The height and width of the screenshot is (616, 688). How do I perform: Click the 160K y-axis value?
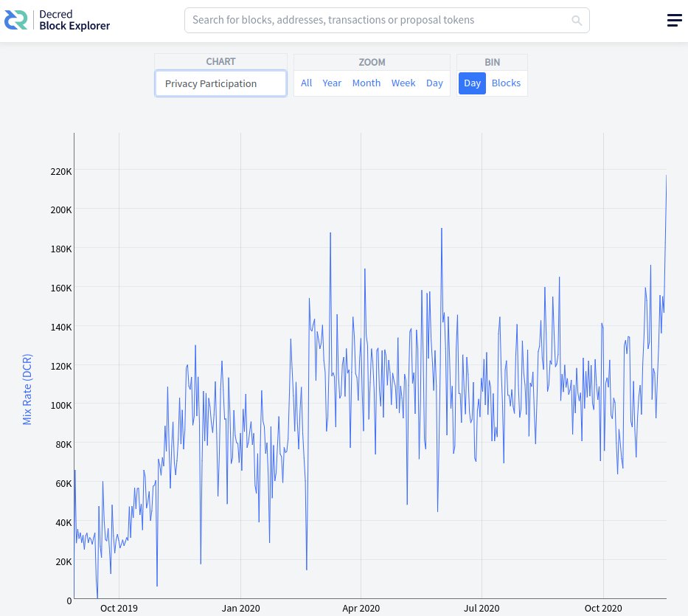point(61,288)
